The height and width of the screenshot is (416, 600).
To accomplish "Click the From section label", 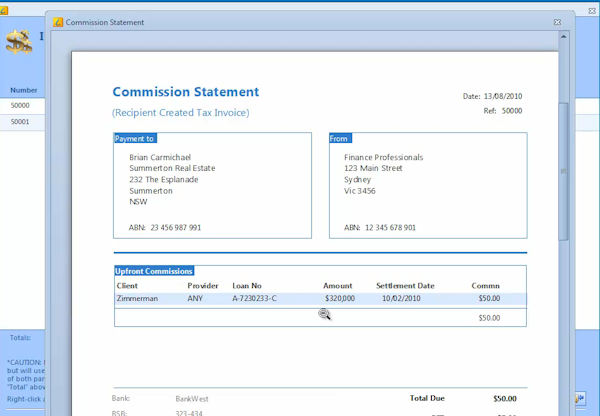I will 339,138.
